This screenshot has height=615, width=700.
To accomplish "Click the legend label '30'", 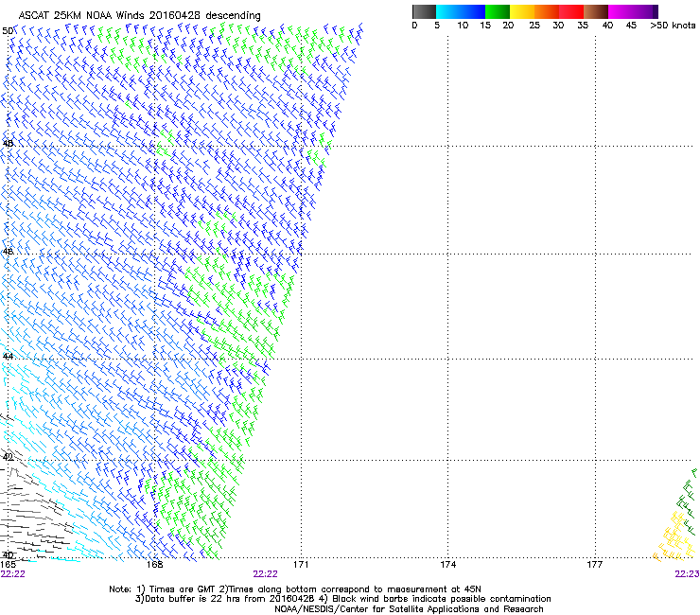I will (558, 26).
